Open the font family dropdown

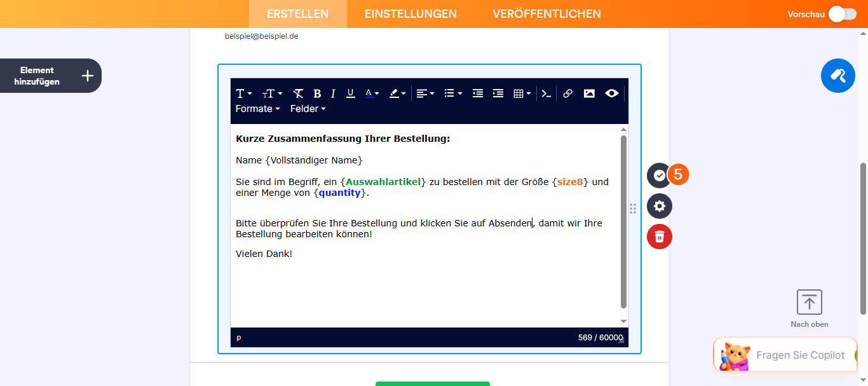coord(244,93)
